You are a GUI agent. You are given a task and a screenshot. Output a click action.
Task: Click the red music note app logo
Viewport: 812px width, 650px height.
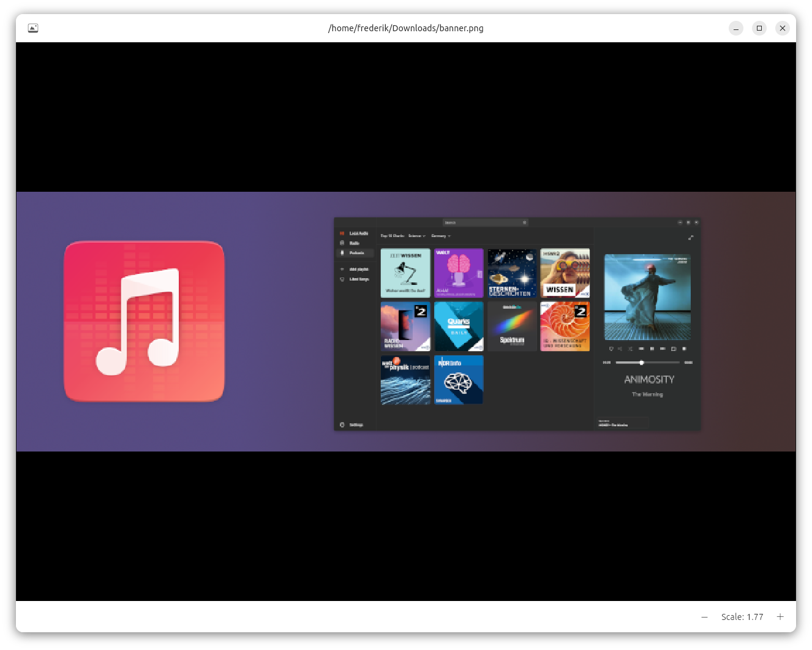145,322
